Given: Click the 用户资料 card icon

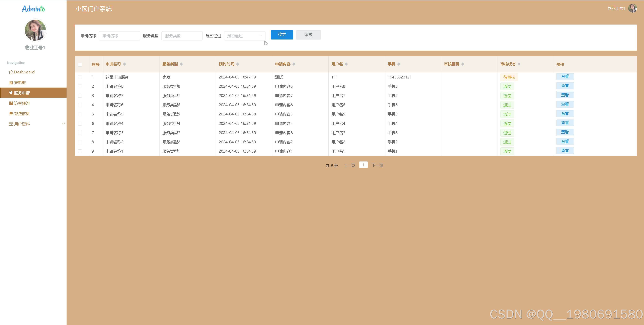Looking at the screenshot, I should click(11, 124).
